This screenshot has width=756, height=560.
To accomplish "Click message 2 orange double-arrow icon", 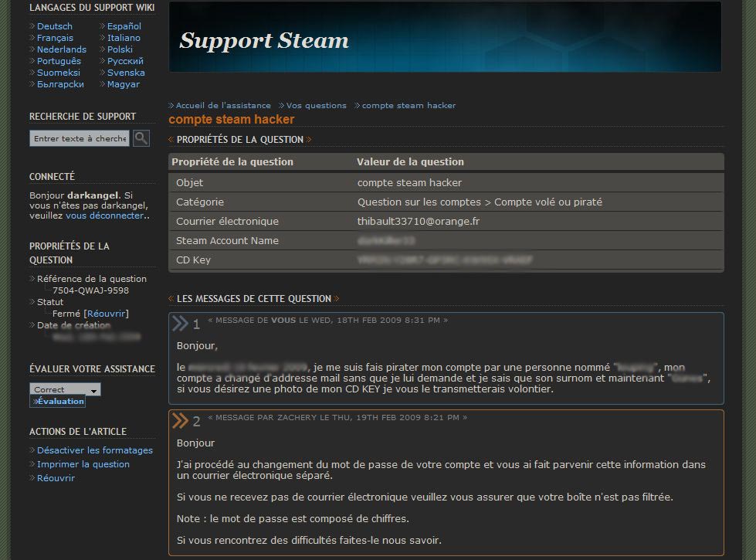I will click(x=180, y=421).
